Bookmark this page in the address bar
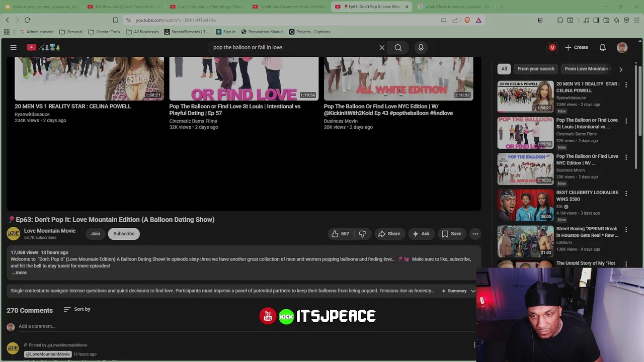 point(115,20)
